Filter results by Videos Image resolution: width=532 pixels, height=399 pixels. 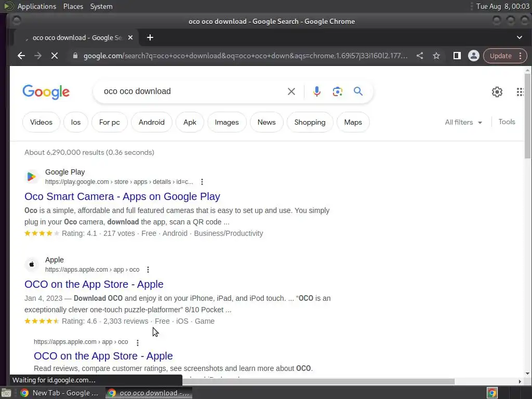41,122
